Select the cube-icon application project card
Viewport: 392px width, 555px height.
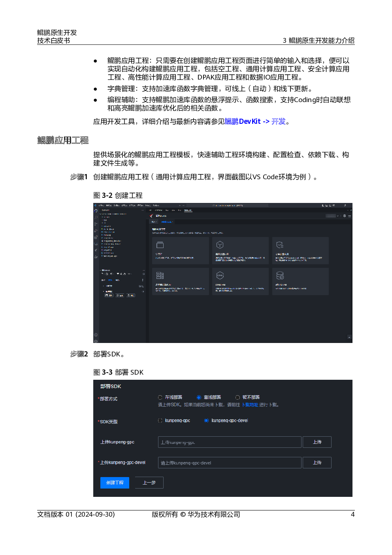(x=240, y=250)
